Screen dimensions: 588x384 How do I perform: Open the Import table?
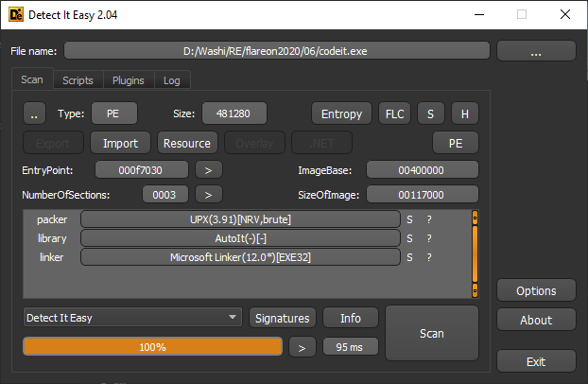click(120, 143)
